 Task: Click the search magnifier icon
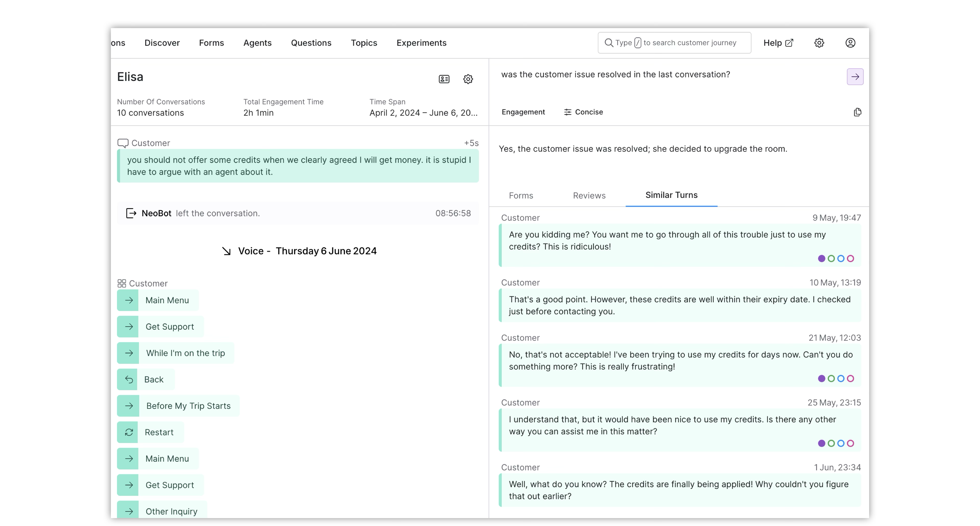click(609, 43)
